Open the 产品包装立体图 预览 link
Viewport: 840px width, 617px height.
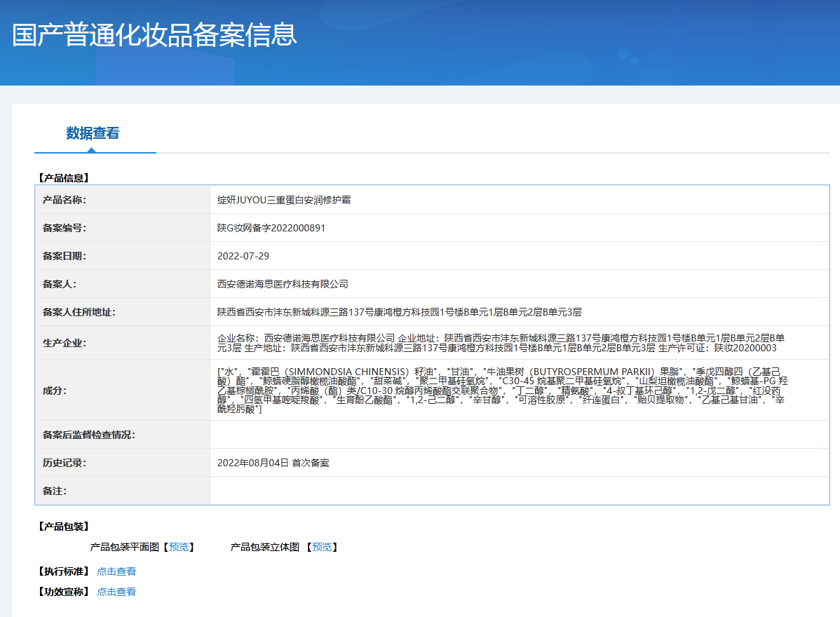tap(322, 547)
